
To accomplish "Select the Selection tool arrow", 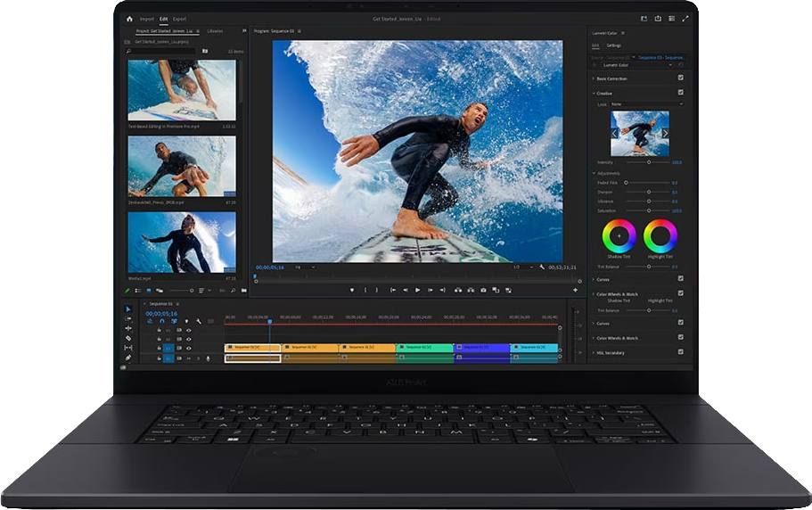I will point(128,309).
